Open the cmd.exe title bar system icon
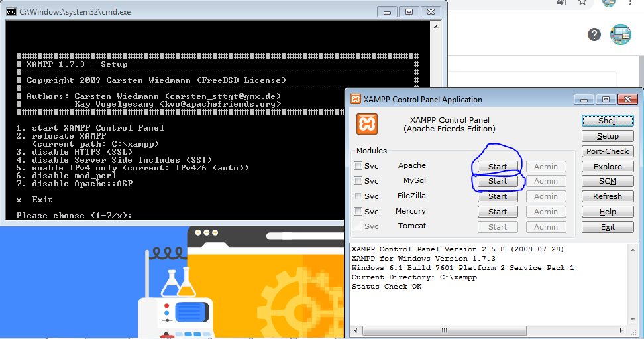The height and width of the screenshot is (339, 644). coord(11,11)
